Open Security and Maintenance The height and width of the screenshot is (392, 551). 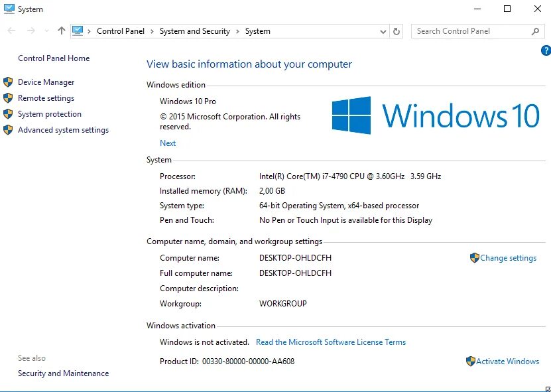pos(63,373)
